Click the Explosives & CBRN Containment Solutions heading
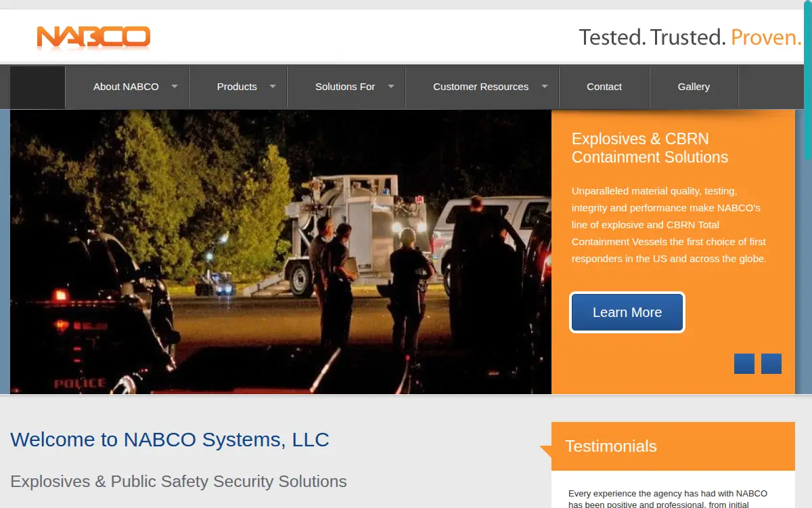 [x=650, y=148]
